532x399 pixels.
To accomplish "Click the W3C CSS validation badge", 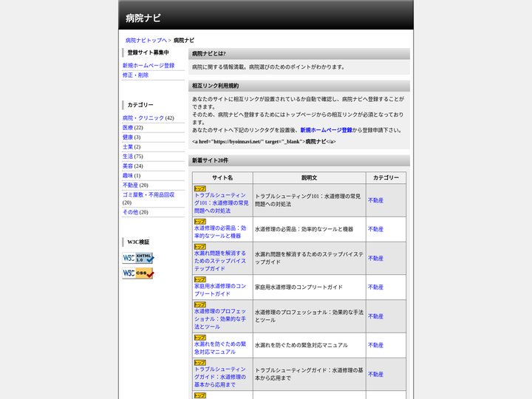I will [137, 273].
